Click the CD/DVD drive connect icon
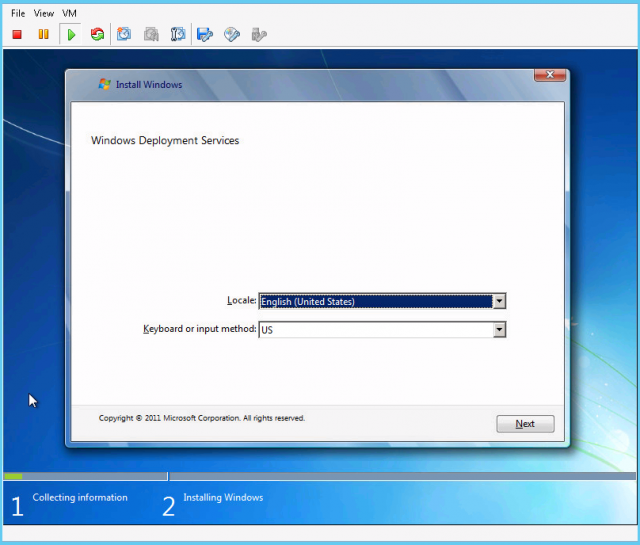 232,35
